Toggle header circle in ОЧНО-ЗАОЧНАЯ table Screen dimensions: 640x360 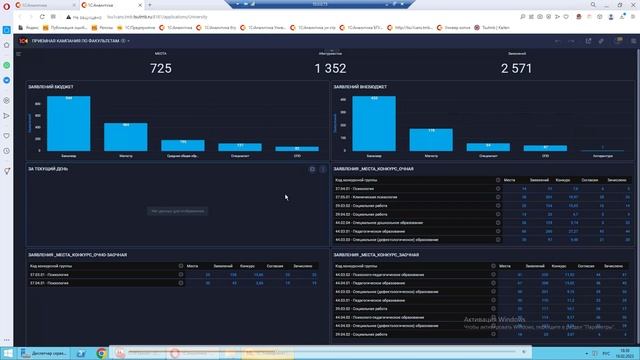(x=181, y=266)
